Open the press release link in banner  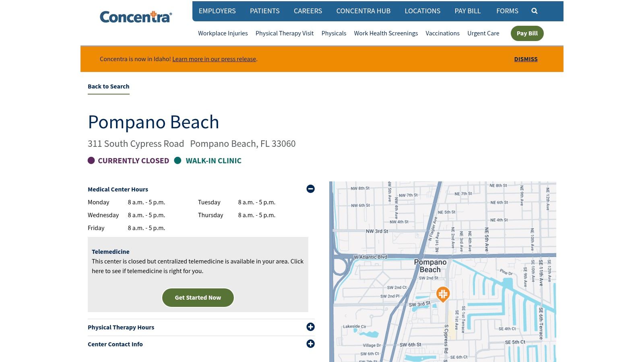[214, 59]
